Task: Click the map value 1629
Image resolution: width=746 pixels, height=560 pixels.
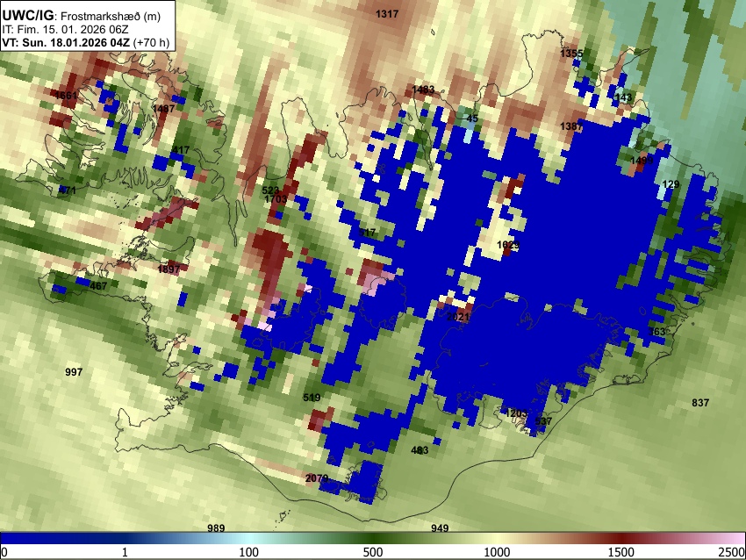Action: tap(508, 245)
